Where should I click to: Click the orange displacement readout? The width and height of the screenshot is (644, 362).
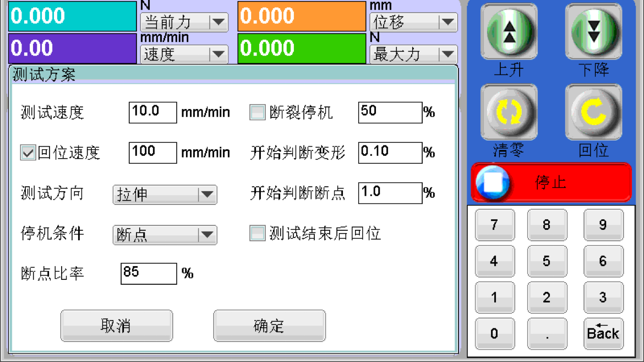tap(302, 16)
